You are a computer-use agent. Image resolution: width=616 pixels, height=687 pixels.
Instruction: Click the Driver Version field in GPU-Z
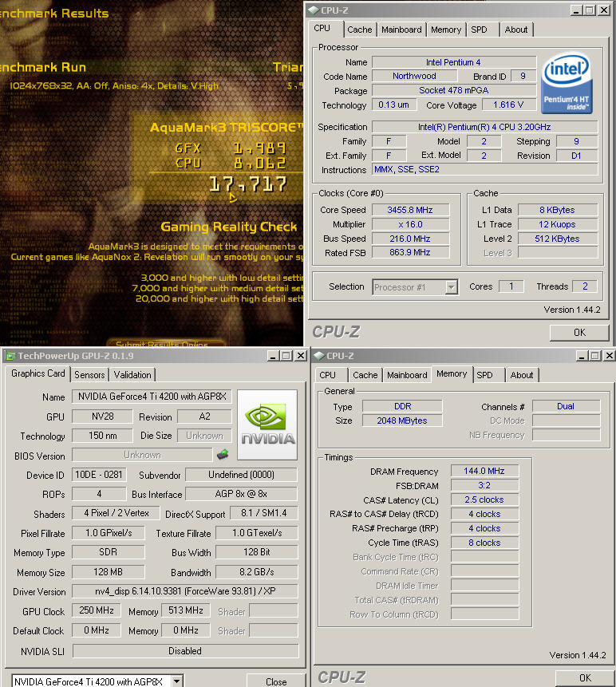point(185,591)
